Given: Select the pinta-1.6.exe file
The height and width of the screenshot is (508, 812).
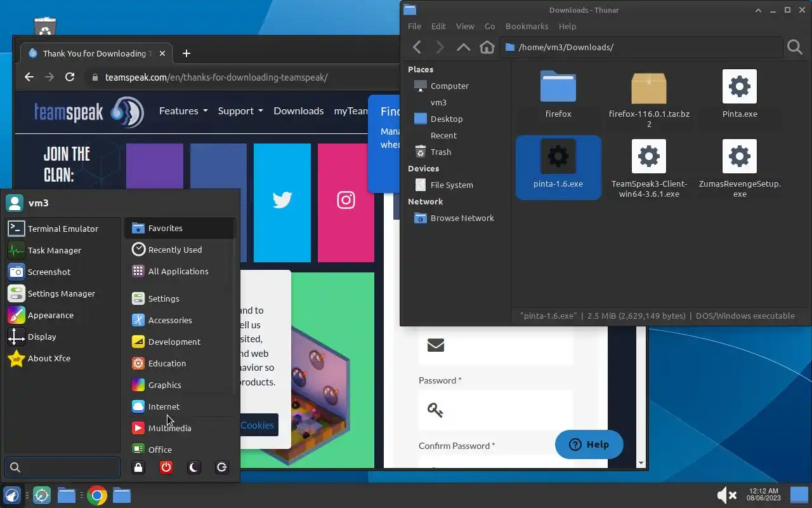Looking at the screenshot, I should pyautogui.click(x=558, y=166).
